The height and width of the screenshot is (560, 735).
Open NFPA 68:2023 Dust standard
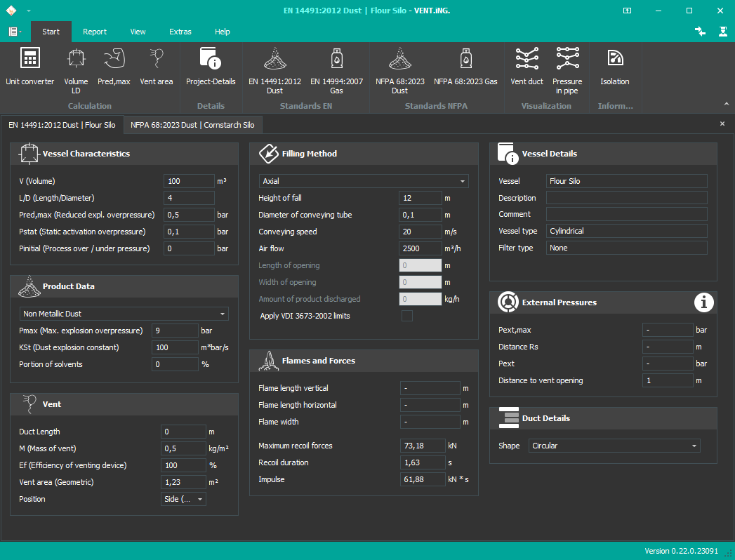click(399, 67)
